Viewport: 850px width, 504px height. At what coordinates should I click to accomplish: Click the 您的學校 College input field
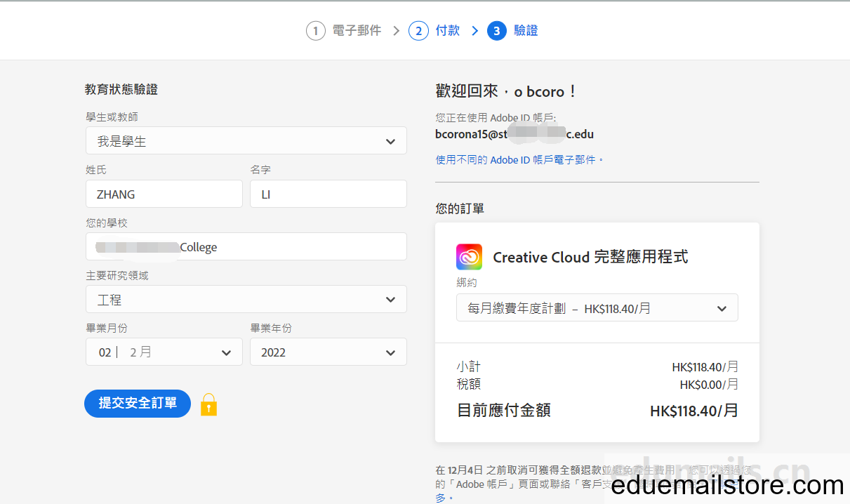coord(246,246)
